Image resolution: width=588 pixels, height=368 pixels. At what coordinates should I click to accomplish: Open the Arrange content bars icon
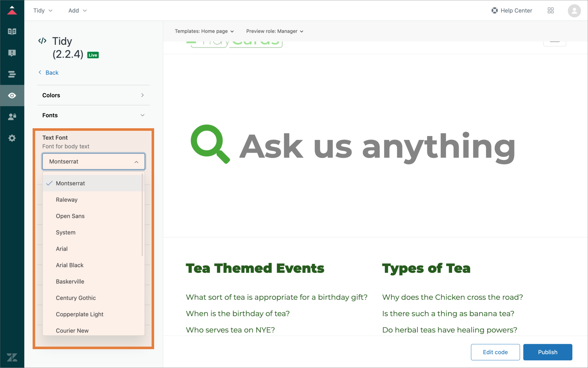click(x=12, y=74)
